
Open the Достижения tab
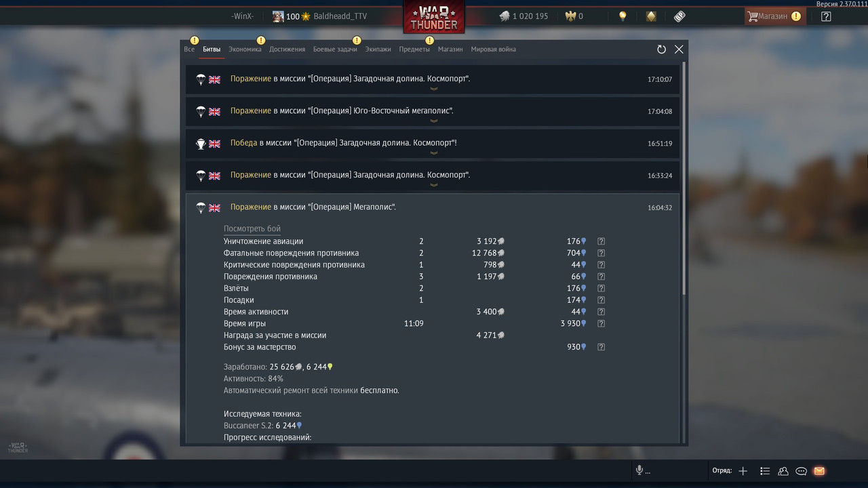(x=287, y=49)
